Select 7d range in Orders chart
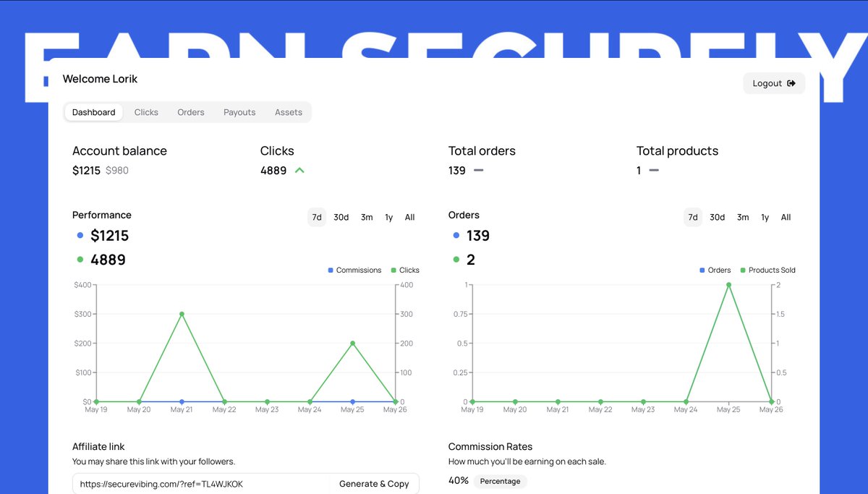The width and height of the screenshot is (868, 494). click(x=693, y=217)
